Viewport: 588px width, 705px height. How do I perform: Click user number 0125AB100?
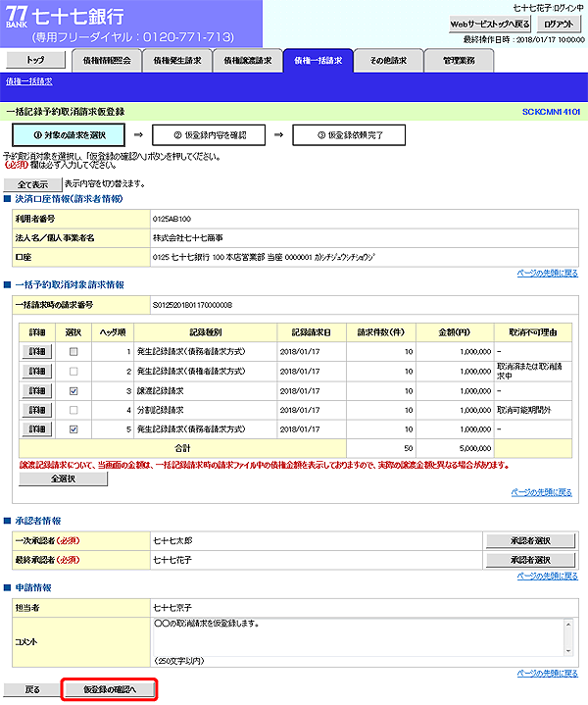(171, 219)
